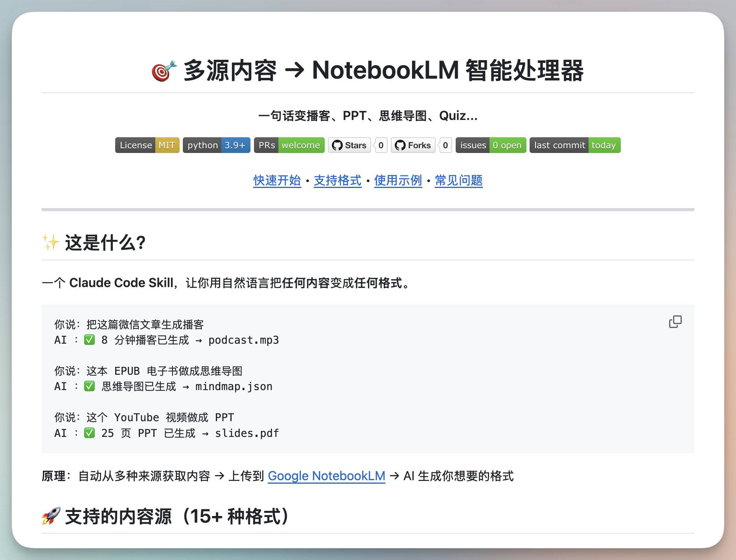Click the GitHub icon on Forks badge

point(400,146)
